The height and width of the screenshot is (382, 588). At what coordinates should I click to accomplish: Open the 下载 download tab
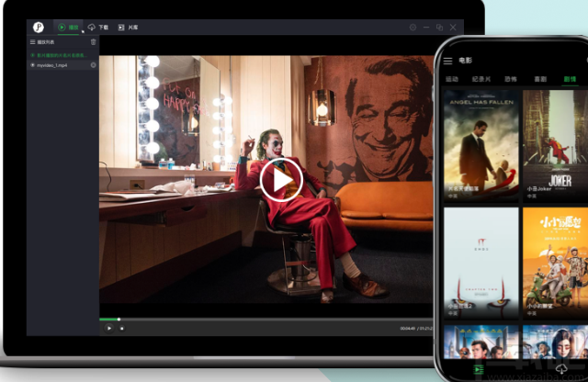point(98,28)
